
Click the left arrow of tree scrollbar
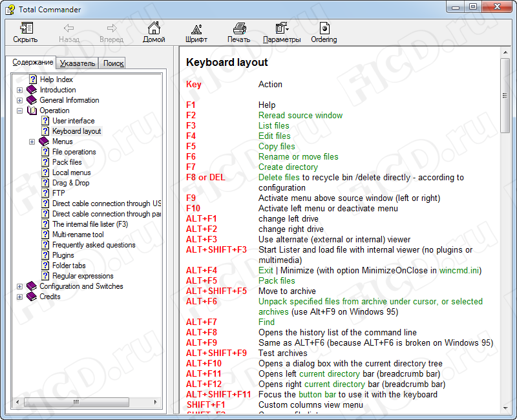coord(17,402)
